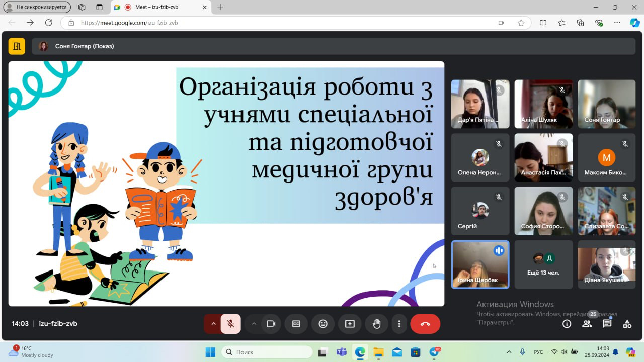The height and width of the screenshot is (362, 644).
Task: Click the meet.google.com address bar
Action: (x=282, y=23)
